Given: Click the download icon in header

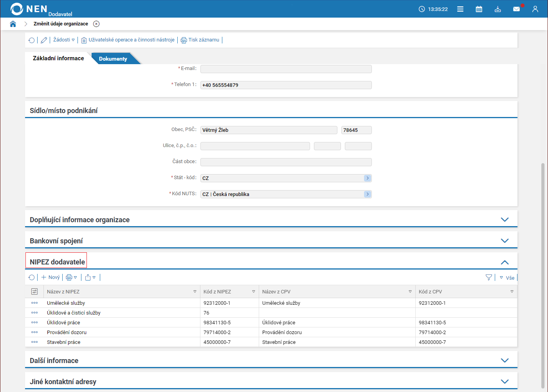Looking at the screenshot, I should [498, 9].
